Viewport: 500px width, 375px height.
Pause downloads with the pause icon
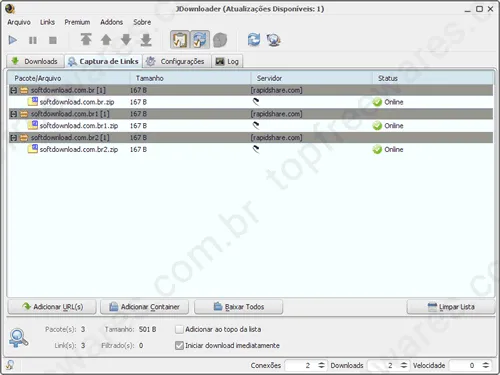pyautogui.click(x=33, y=40)
